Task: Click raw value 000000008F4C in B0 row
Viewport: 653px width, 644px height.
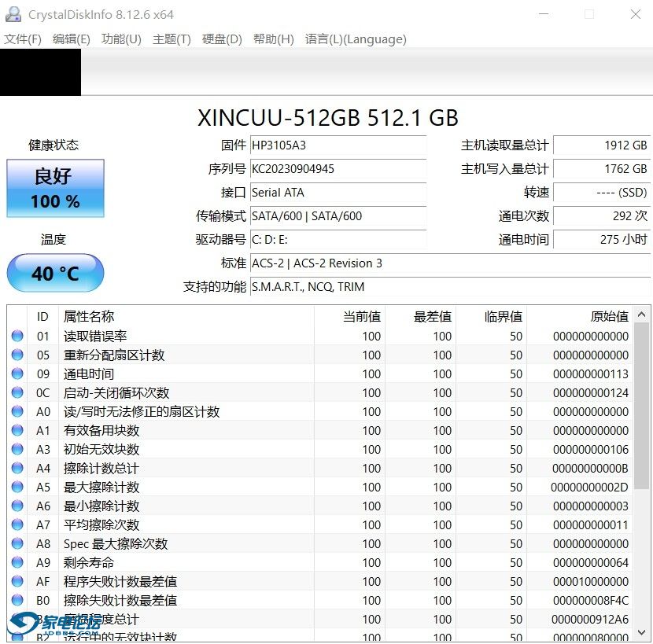Action: coord(591,600)
